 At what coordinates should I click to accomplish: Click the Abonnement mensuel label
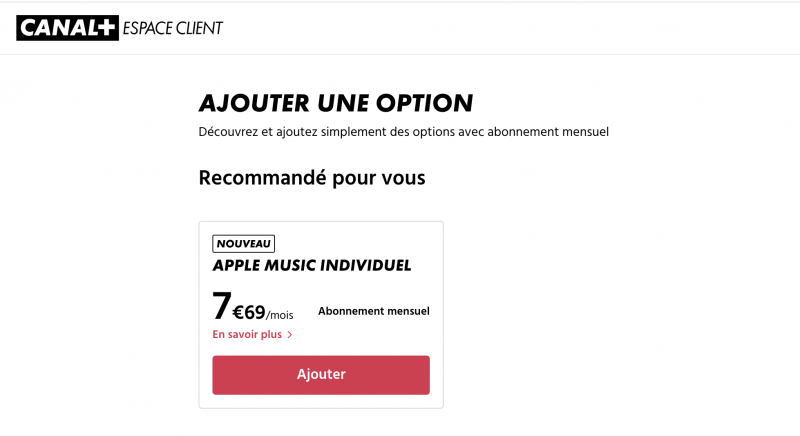click(374, 311)
